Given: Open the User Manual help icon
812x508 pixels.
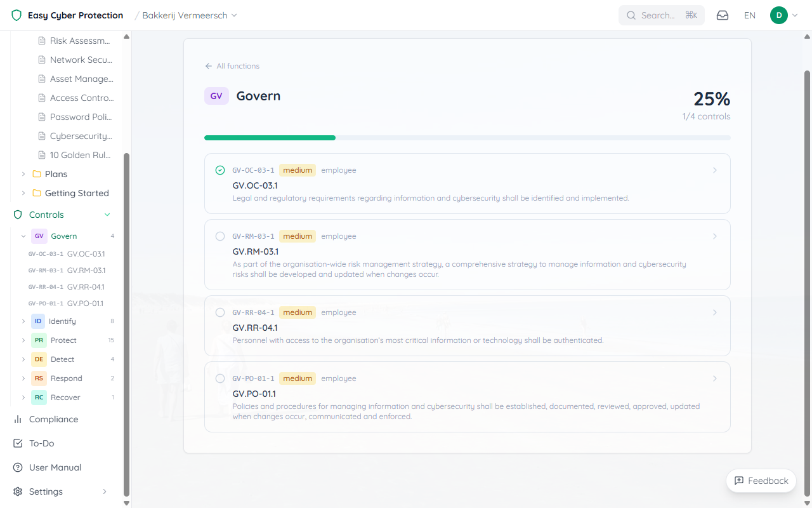Looking at the screenshot, I should point(17,467).
